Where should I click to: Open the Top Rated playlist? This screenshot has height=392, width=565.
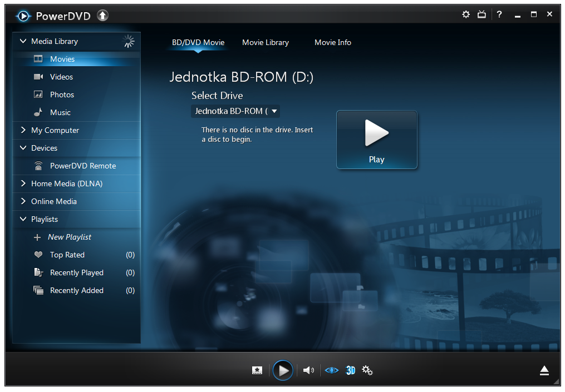point(76,255)
